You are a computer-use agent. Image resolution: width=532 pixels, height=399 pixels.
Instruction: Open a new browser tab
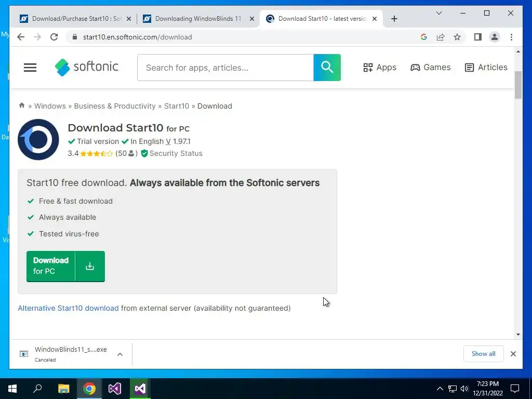click(394, 19)
